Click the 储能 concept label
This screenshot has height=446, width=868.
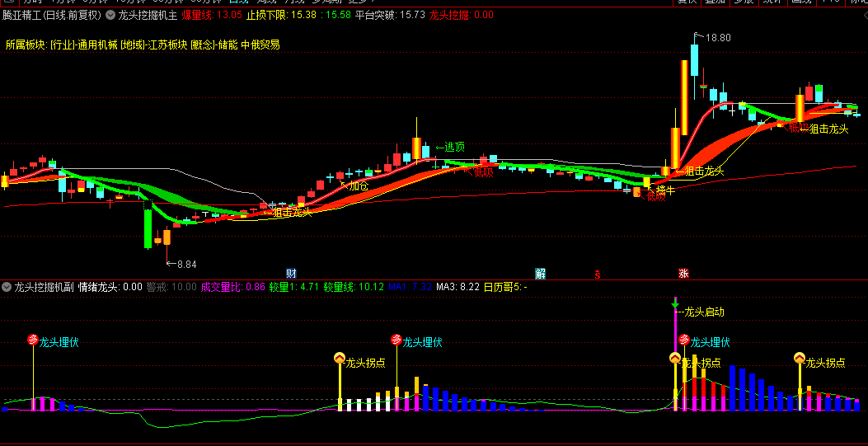click(228, 45)
